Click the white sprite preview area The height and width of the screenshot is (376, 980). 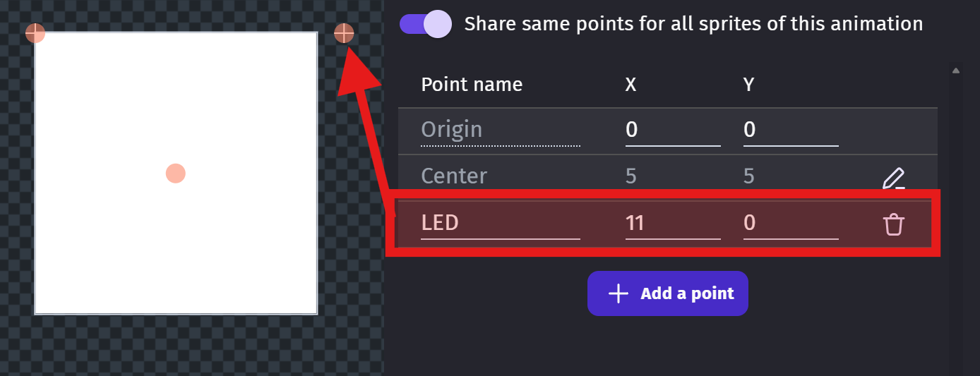(176, 173)
